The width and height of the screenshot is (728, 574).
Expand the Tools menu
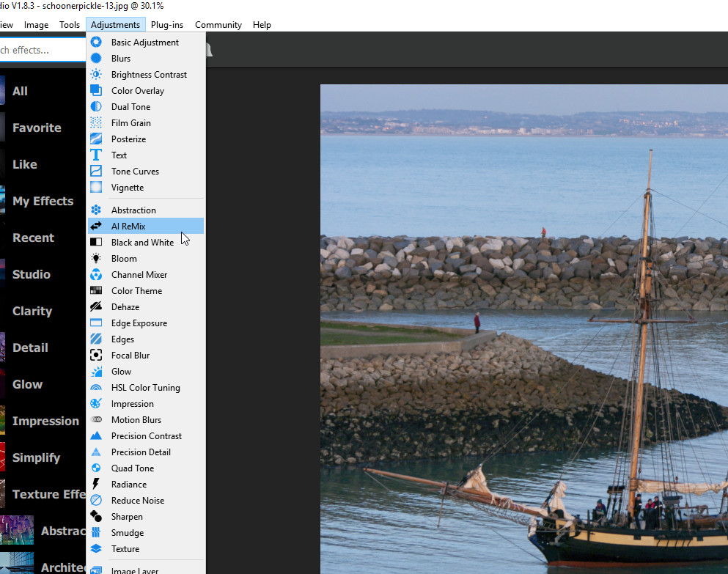tap(70, 25)
